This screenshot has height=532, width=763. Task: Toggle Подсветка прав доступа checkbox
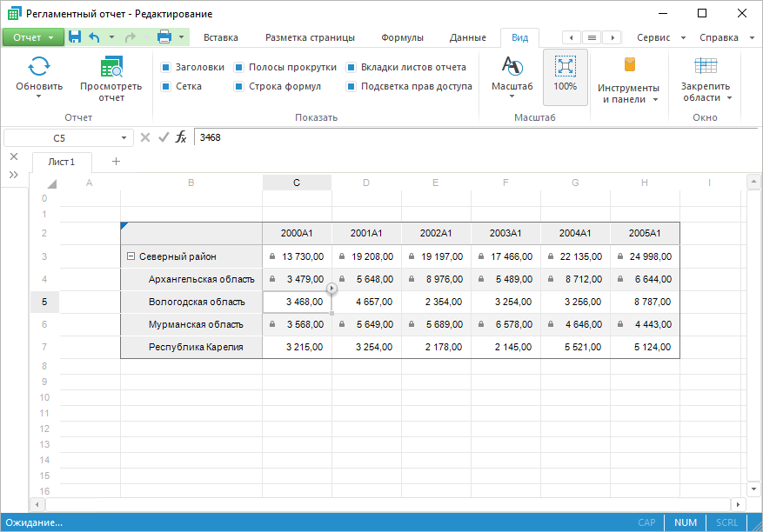pos(351,86)
